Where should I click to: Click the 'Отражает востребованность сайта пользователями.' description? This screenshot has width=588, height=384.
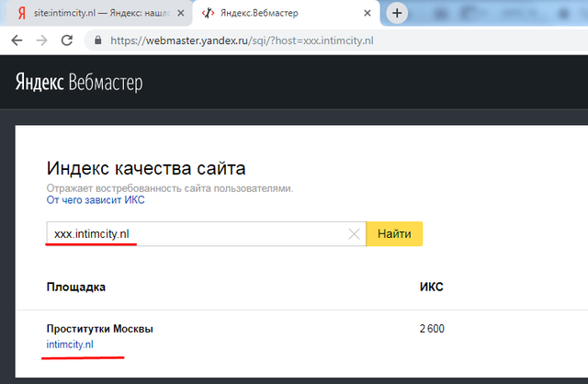pos(170,188)
